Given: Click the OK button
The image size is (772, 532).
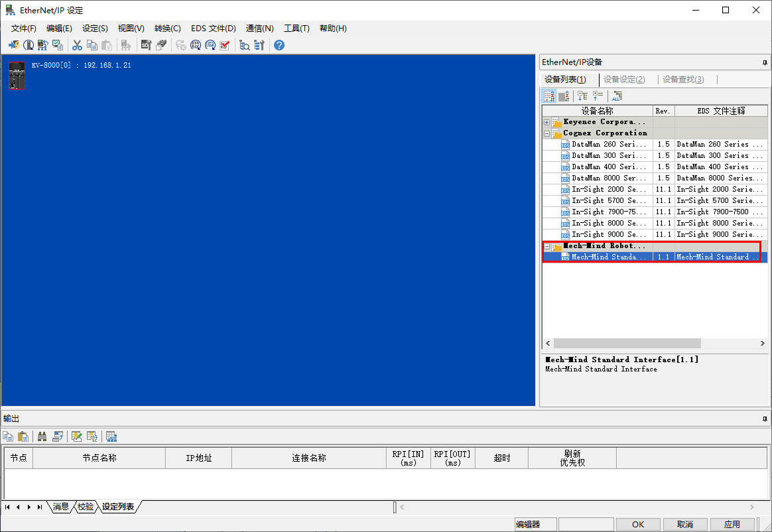Looking at the screenshot, I should point(637,523).
